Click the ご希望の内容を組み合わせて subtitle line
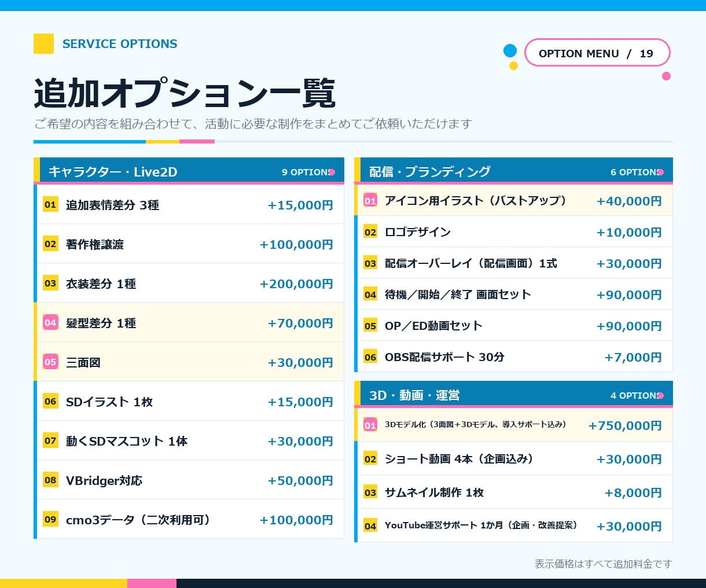 (253, 123)
